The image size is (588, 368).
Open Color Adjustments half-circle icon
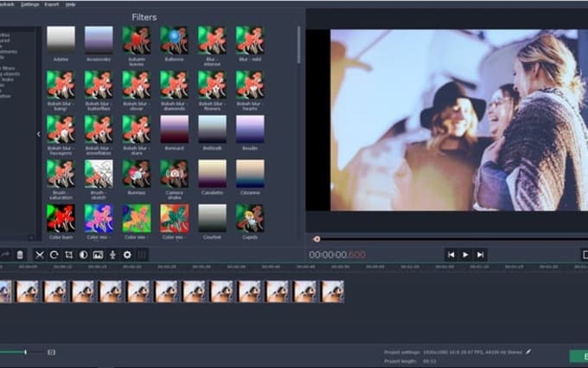coord(83,255)
